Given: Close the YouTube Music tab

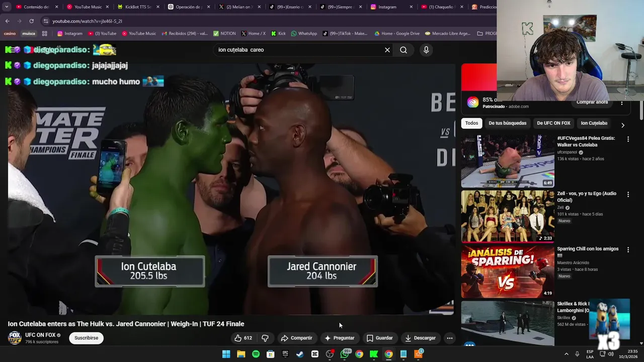Looking at the screenshot, I should pyautogui.click(x=107, y=7).
